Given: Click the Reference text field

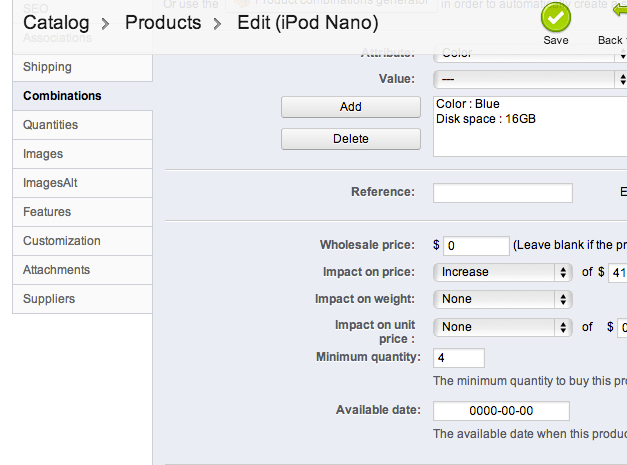Looking at the screenshot, I should click(502, 193).
